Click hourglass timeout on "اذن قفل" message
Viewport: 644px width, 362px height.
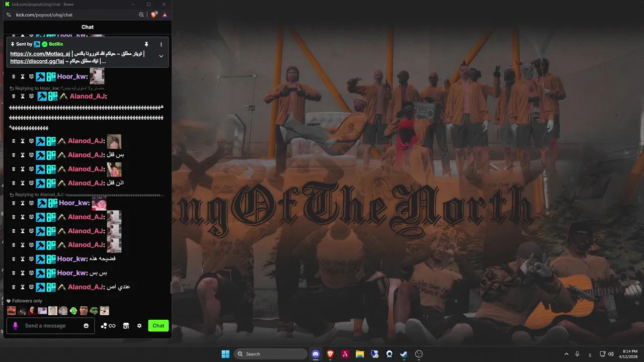pyautogui.click(x=22, y=183)
